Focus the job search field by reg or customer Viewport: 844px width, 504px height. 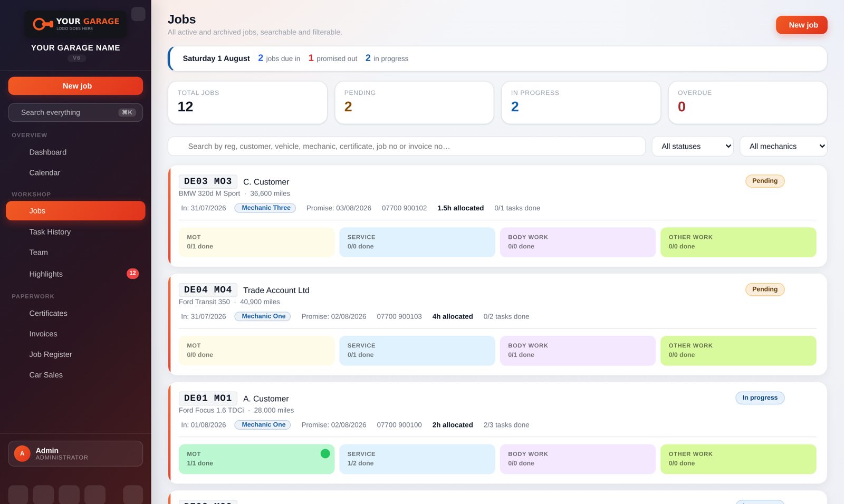[x=407, y=147]
